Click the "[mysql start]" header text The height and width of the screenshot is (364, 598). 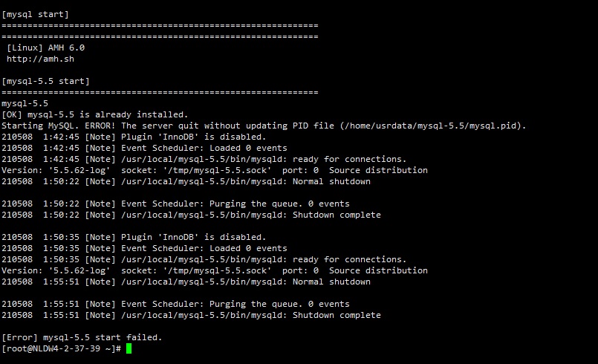(36, 14)
